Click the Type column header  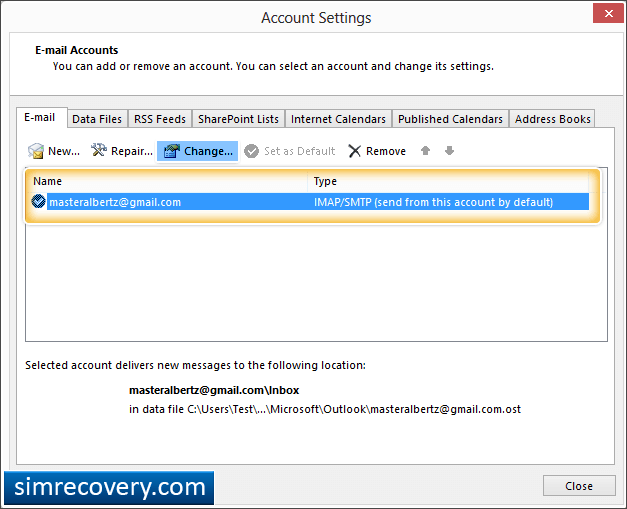tap(449, 182)
